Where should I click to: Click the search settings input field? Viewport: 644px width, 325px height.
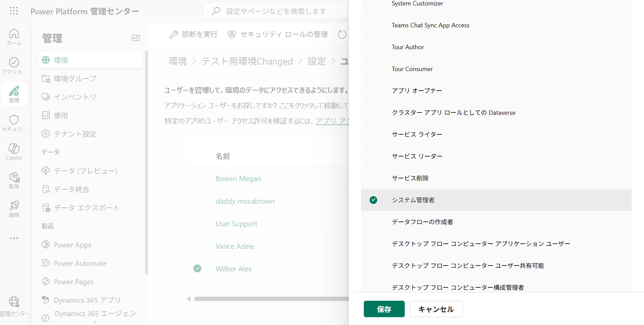276,11
